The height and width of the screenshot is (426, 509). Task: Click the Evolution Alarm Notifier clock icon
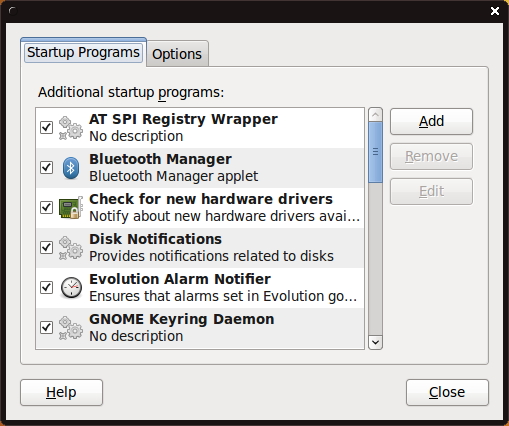pyautogui.click(x=71, y=288)
